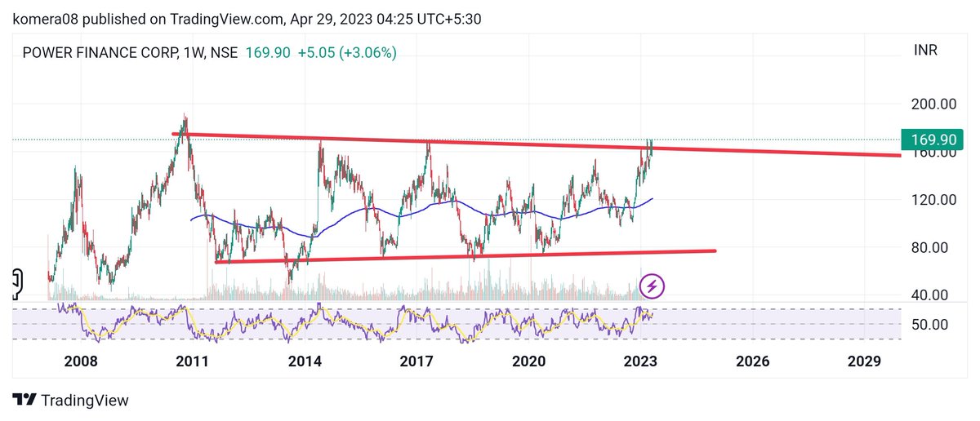Click the 160.00 price axis label

[x=934, y=153]
